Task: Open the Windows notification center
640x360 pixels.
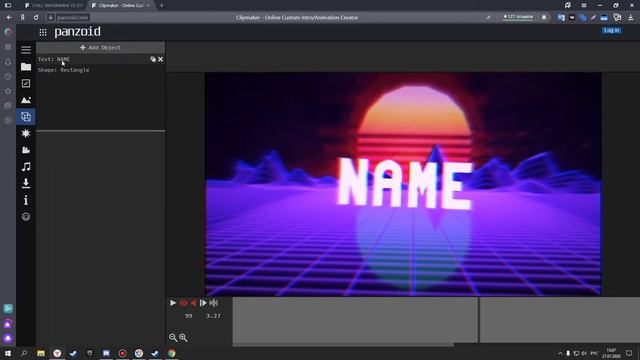Action: tap(629, 353)
